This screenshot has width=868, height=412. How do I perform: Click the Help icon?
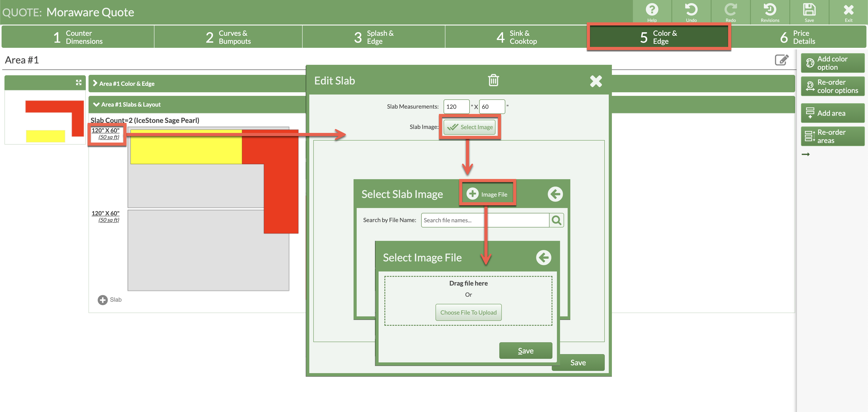pos(652,10)
